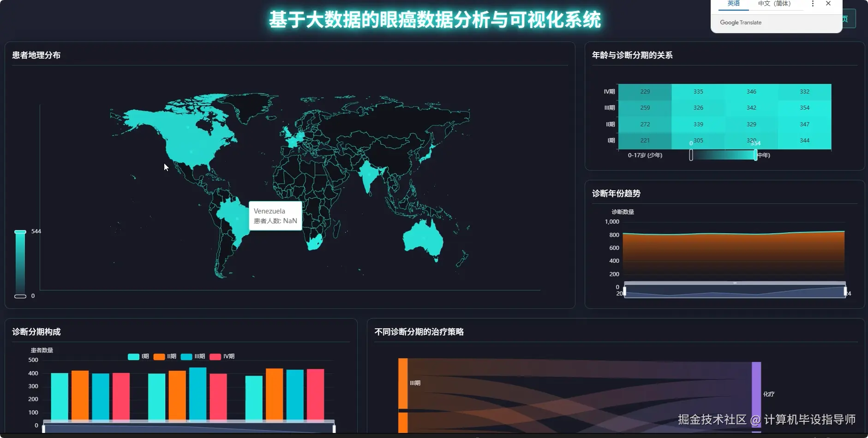Click left zoom handle of 诊断分期构成 chart
The image size is (868, 438).
click(x=43, y=429)
